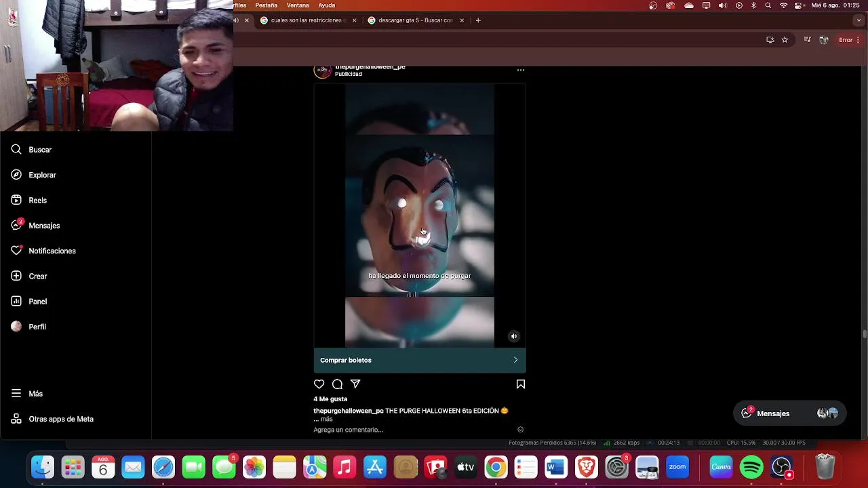Open media router icon in Chrome toolbar

pyautogui.click(x=807, y=40)
